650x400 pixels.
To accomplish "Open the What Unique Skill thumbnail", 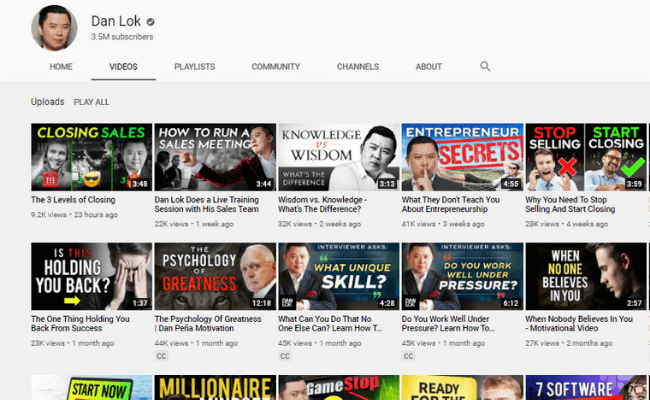I will (x=339, y=276).
